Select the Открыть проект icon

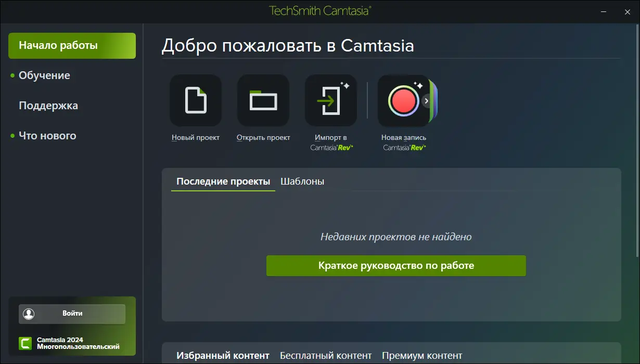point(263,100)
